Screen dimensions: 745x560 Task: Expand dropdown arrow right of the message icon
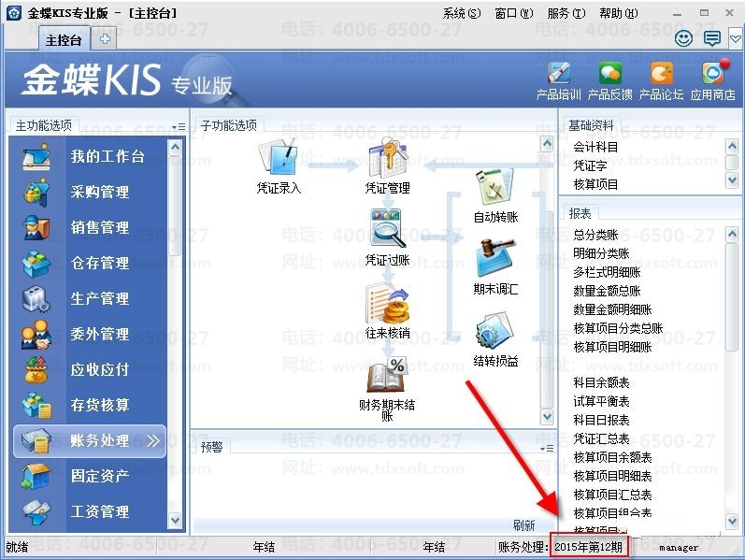tap(736, 38)
